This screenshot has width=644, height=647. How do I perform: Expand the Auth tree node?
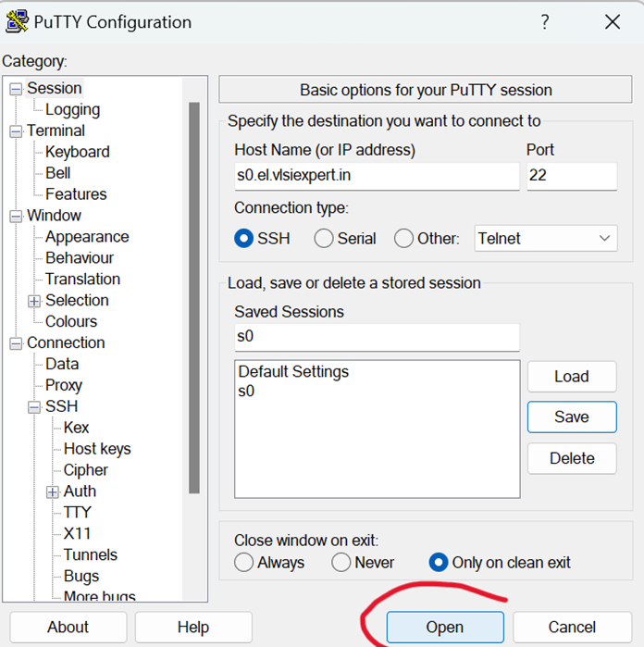click(x=53, y=491)
